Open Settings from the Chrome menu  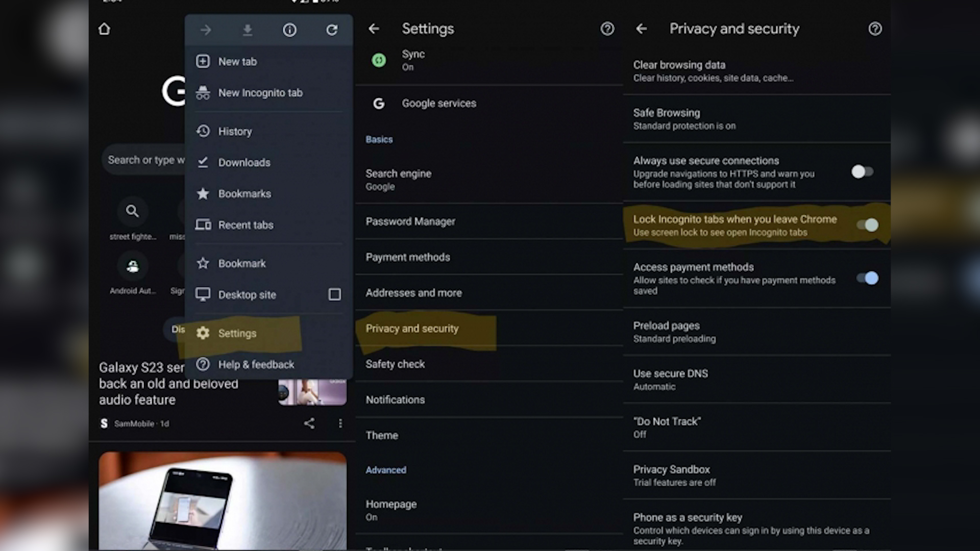tap(268, 333)
